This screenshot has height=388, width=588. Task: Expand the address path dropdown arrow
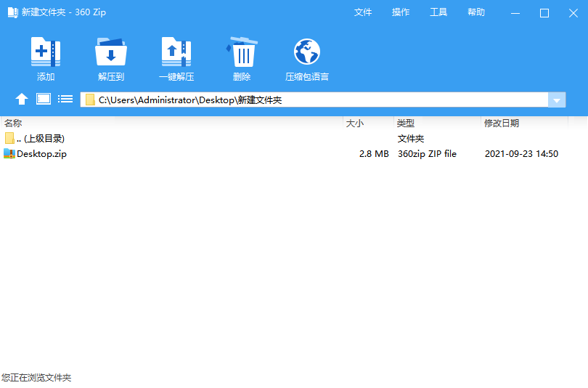click(557, 100)
